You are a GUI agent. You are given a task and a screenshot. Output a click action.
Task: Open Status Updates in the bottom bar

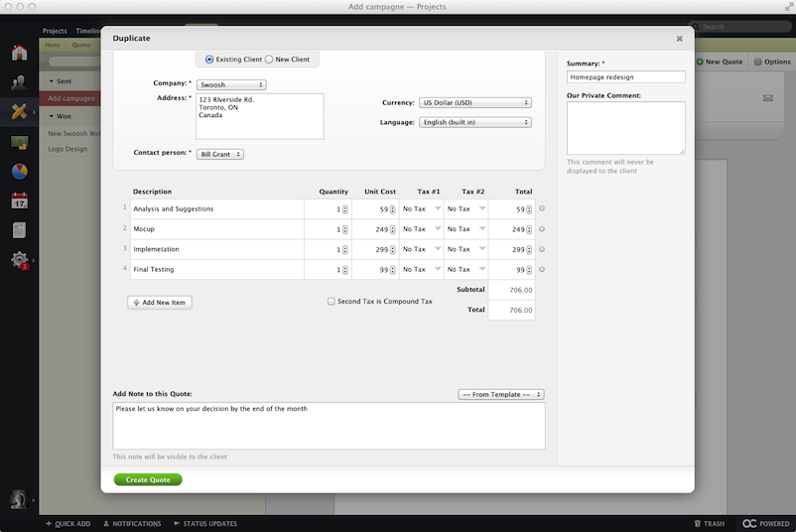point(205,523)
